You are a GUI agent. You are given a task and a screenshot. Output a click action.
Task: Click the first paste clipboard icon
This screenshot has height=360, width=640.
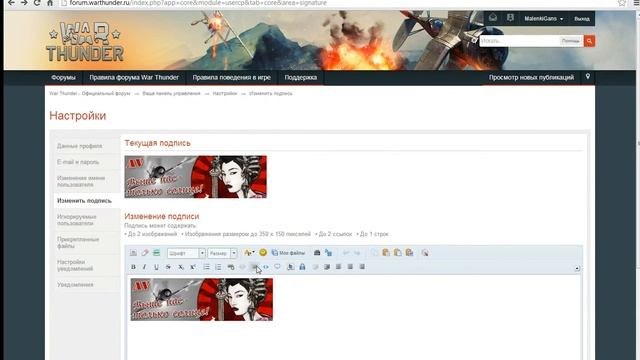386,253
